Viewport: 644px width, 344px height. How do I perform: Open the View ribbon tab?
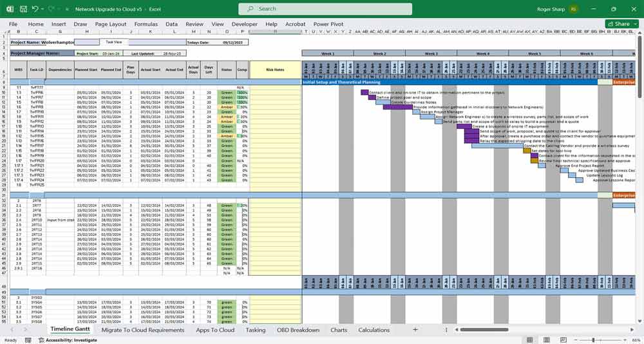coord(218,24)
